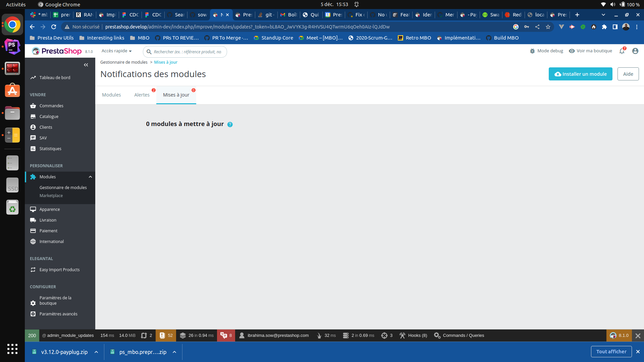644x362 pixels.
Task: Open the employee account profile icon
Action: pyautogui.click(x=636, y=51)
